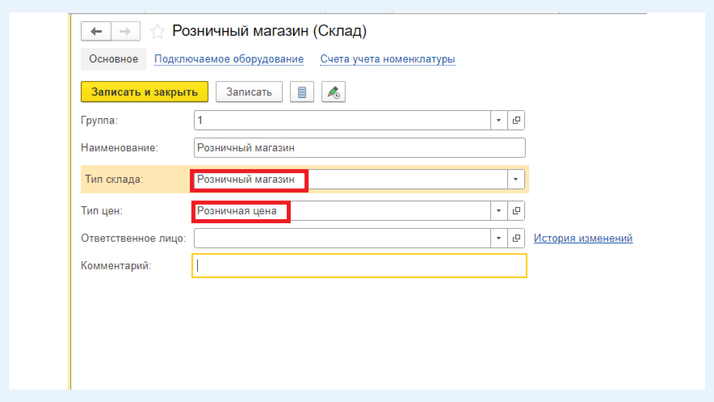
Task: Open the Подключаемое оборудование tab
Action: click(x=229, y=59)
